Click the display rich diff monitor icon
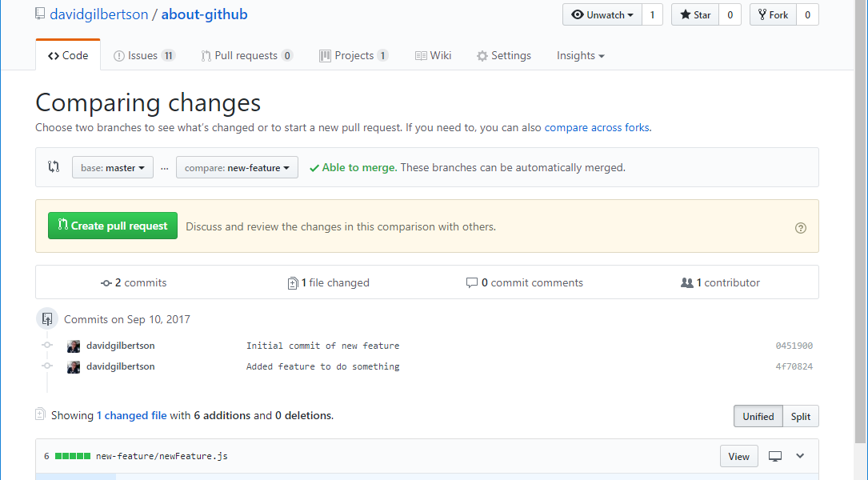The height and width of the screenshot is (480, 868). (775, 456)
